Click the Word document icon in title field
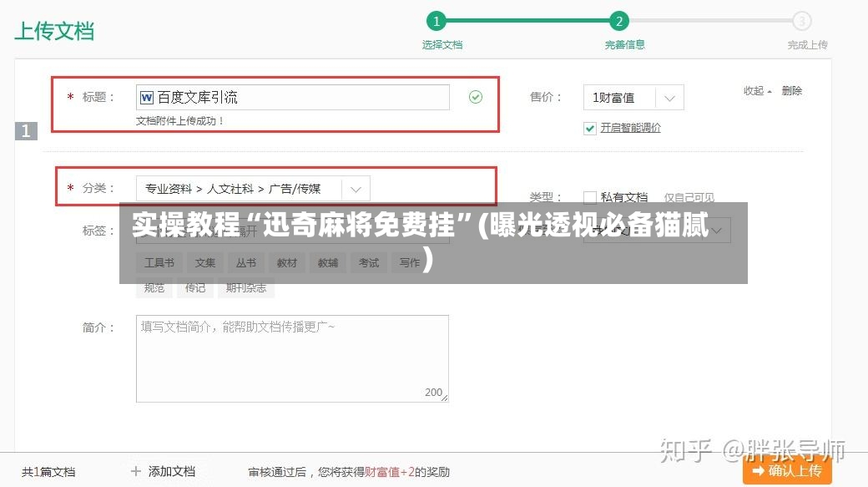 [x=147, y=98]
